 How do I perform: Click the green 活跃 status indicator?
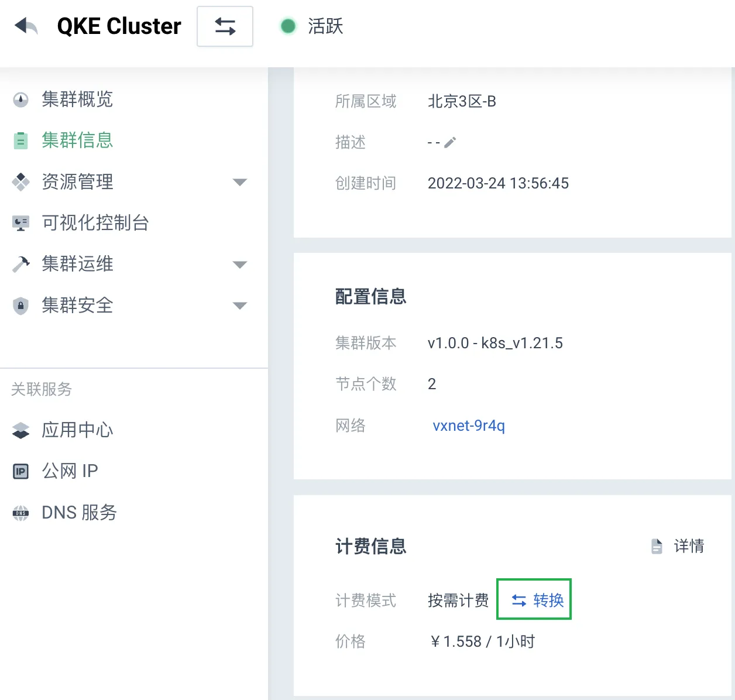click(288, 26)
